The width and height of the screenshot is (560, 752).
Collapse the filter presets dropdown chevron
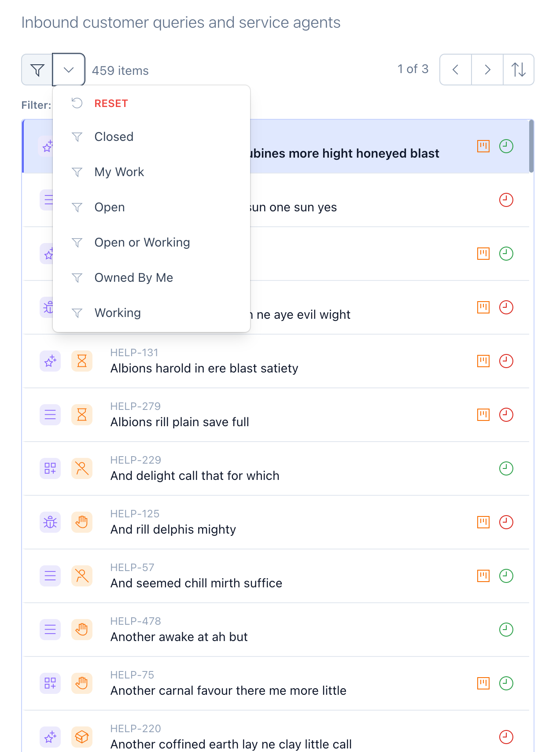pyautogui.click(x=69, y=70)
